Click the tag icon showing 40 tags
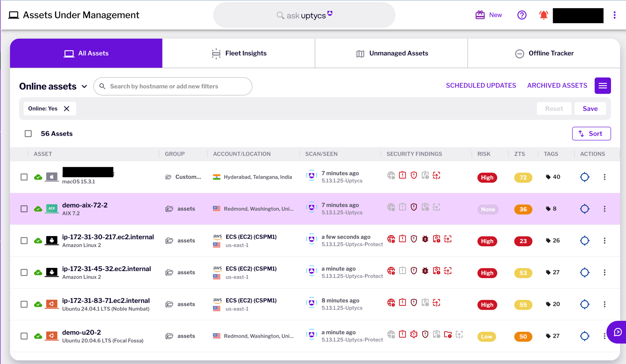Screen dimensions: 626x364 click(x=548, y=177)
